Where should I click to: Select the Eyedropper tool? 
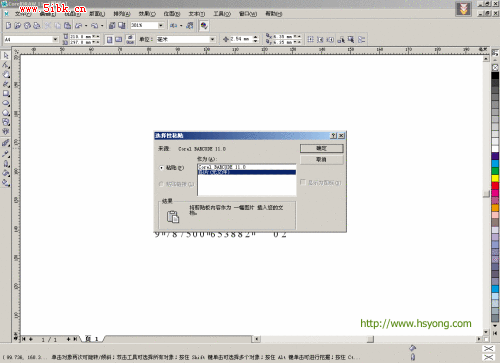point(6,154)
